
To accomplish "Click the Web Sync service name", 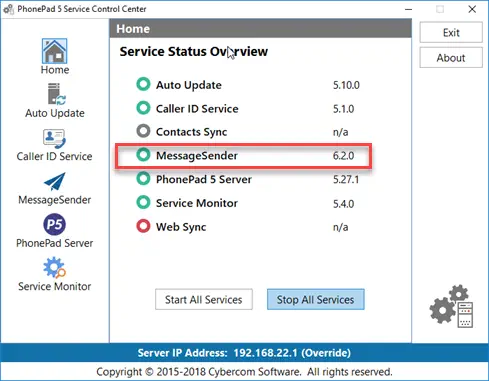I will pyautogui.click(x=181, y=227).
